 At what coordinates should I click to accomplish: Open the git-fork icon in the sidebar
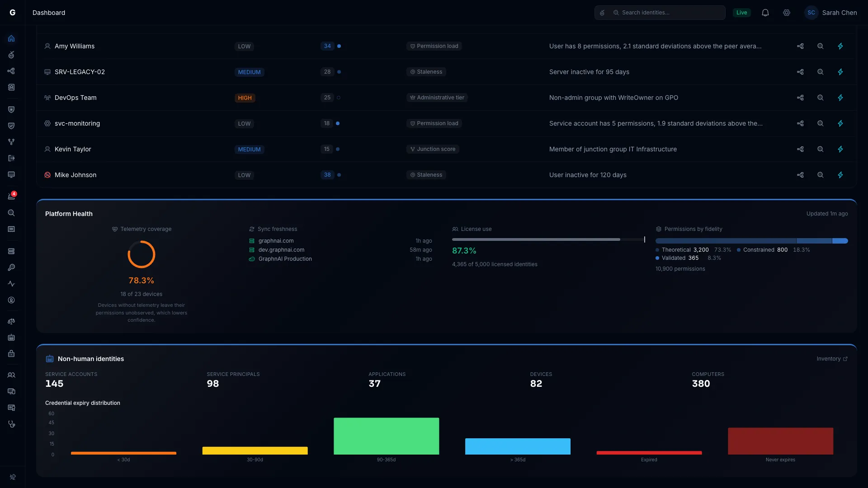11,142
